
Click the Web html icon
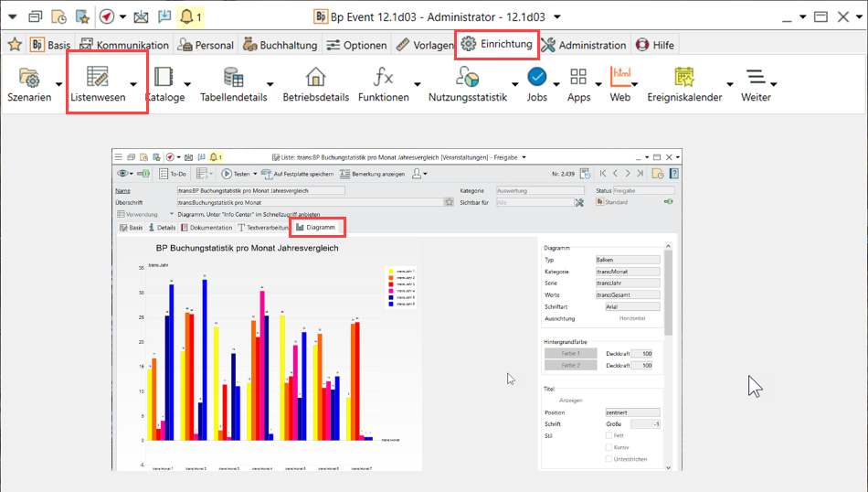(x=620, y=78)
